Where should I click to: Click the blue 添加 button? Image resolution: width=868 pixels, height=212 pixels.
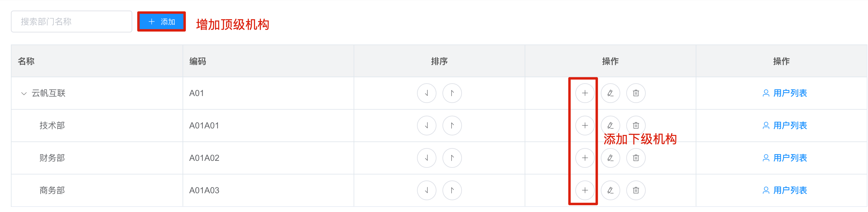[x=161, y=22]
